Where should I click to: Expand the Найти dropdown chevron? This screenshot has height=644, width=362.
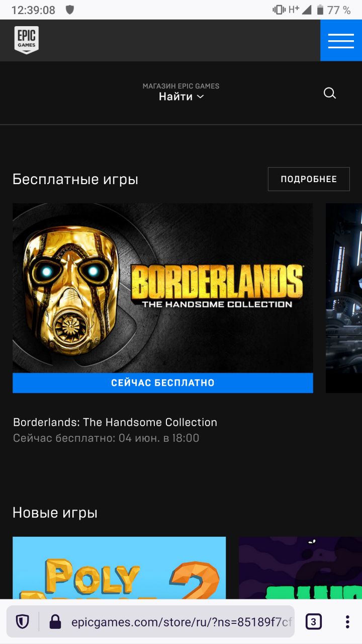pyautogui.click(x=200, y=97)
